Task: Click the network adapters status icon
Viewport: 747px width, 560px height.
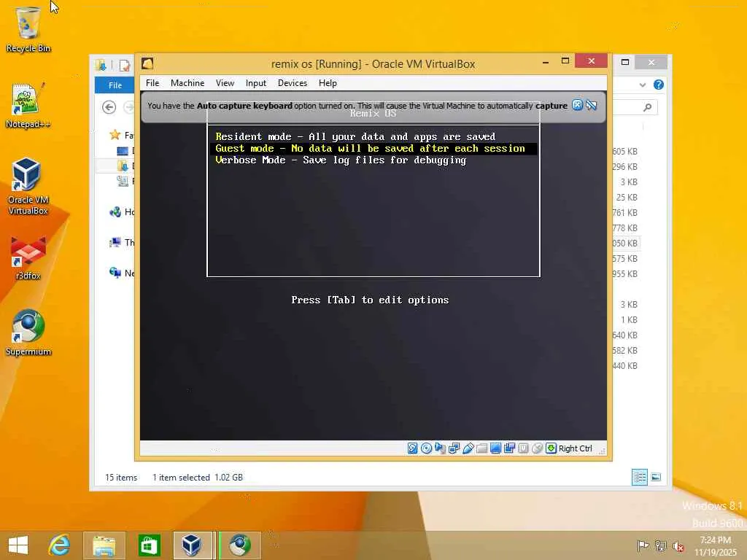Action: click(x=454, y=448)
